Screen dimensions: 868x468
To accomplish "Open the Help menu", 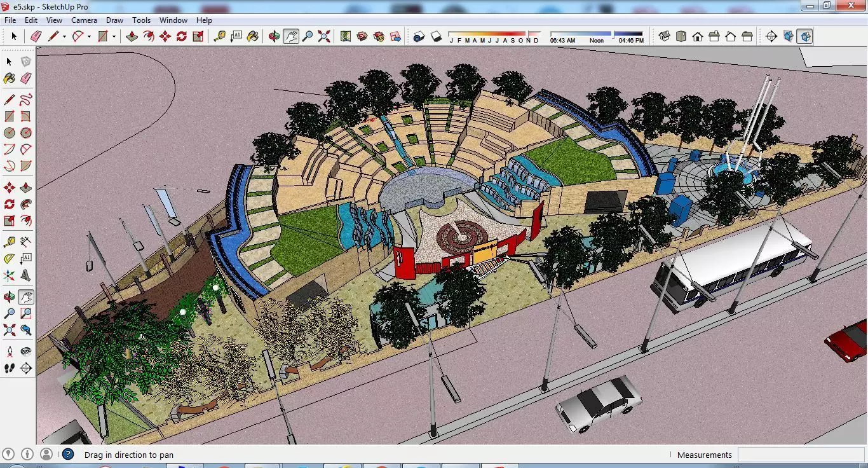I will click(204, 20).
